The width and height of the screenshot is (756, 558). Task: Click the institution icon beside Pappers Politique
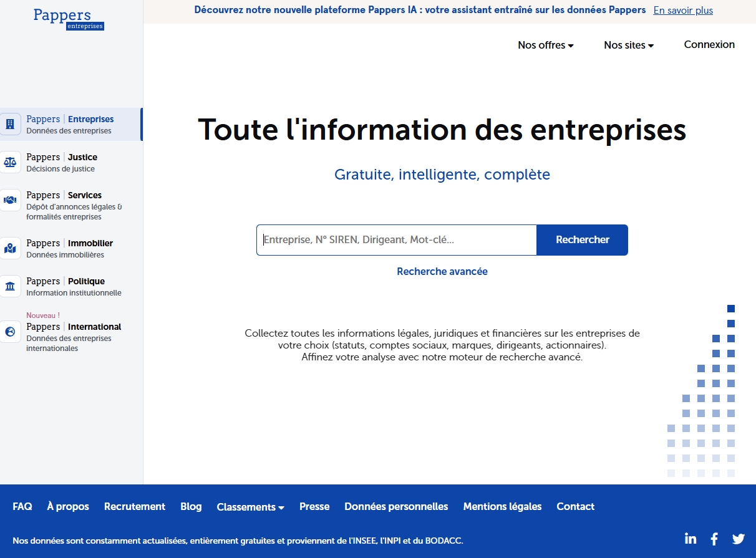click(x=10, y=286)
